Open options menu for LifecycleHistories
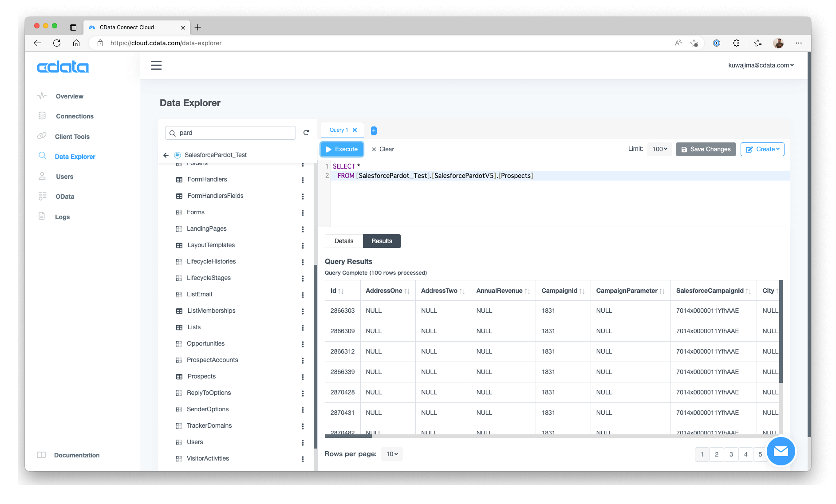The width and height of the screenshot is (836, 504). tap(303, 262)
